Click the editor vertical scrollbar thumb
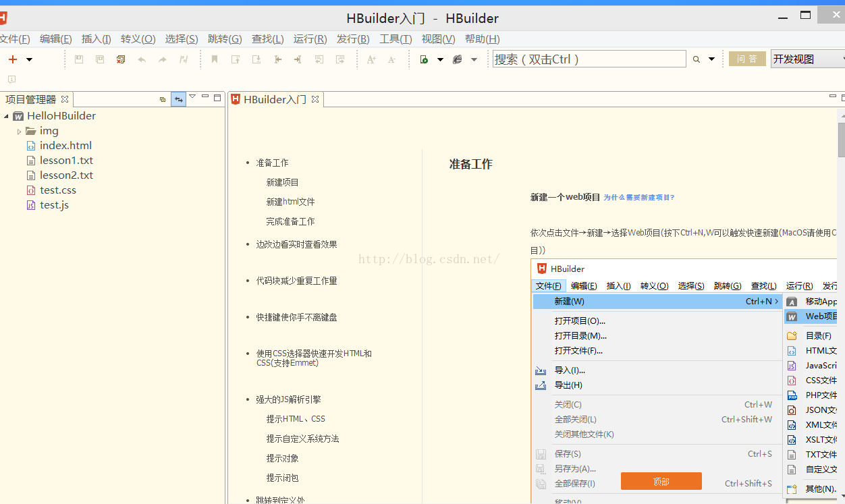The height and width of the screenshot is (504, 845). 842,140
